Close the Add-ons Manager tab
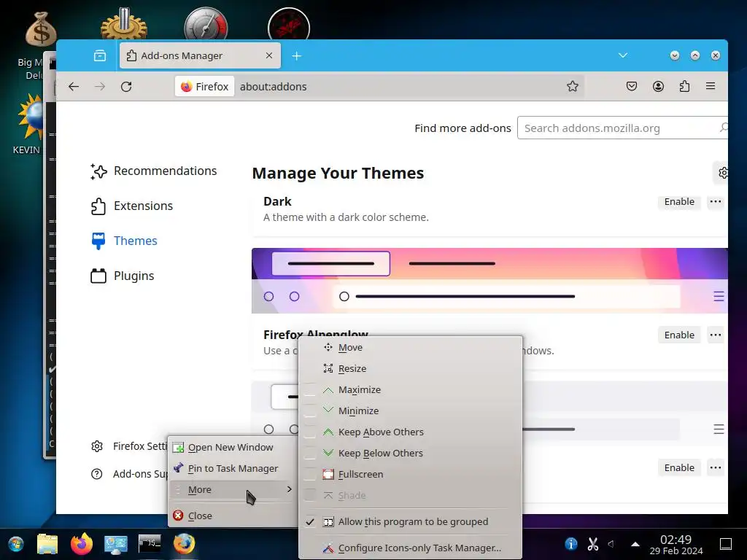The image size is (747, 560). (x=268, y=55)
